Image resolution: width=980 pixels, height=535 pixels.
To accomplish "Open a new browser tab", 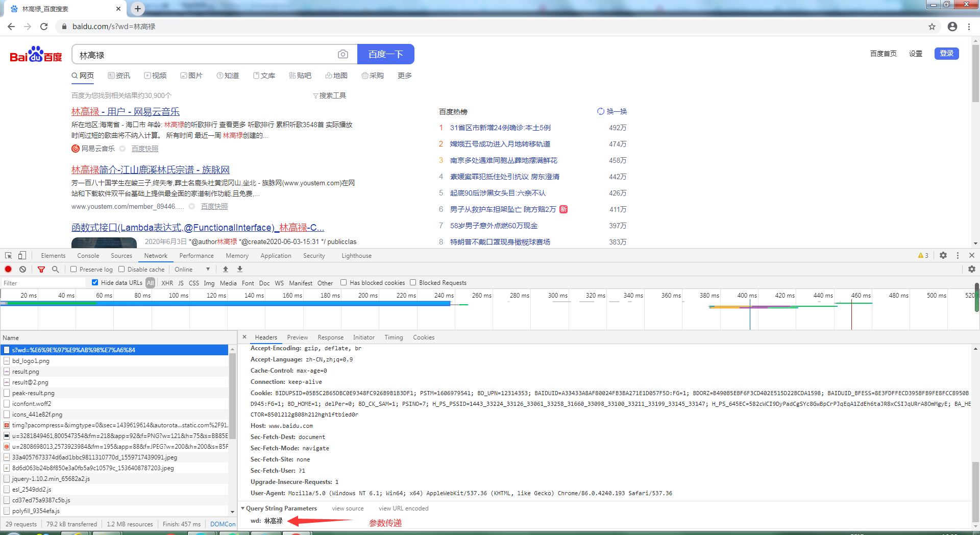I will pyautogui.click(x=138, y=9).
